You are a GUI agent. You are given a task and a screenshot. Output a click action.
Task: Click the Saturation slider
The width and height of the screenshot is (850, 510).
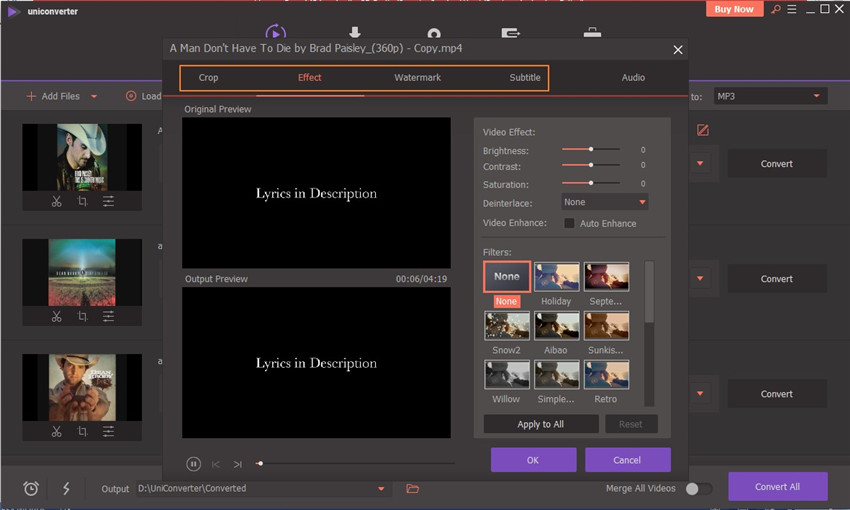pos(591,183)
